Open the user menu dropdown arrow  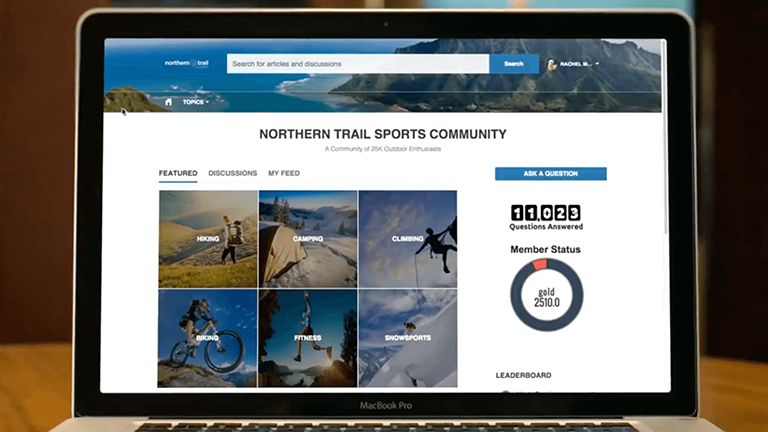pos(597,64)
